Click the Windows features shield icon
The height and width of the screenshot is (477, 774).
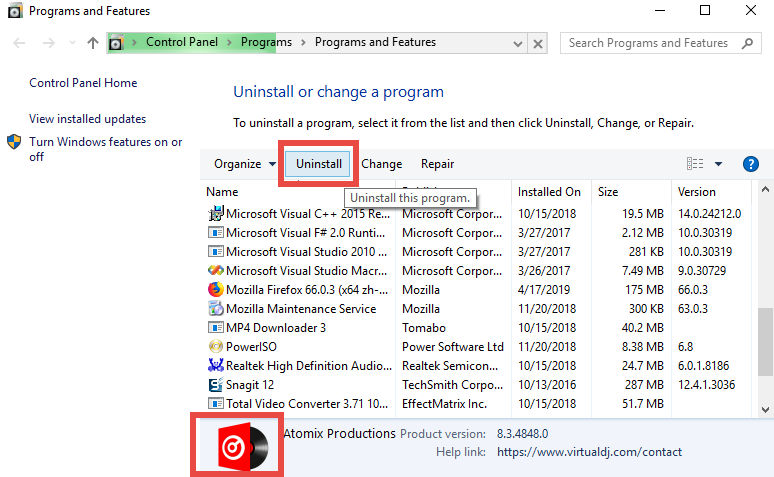click(x=14, y=142)
